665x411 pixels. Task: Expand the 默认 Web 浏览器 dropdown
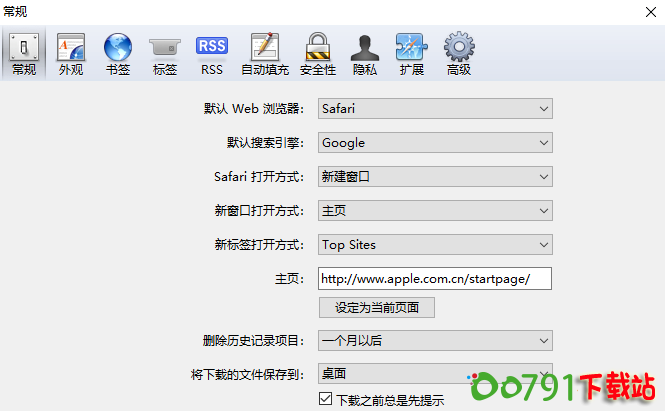[x=435, y=108]
